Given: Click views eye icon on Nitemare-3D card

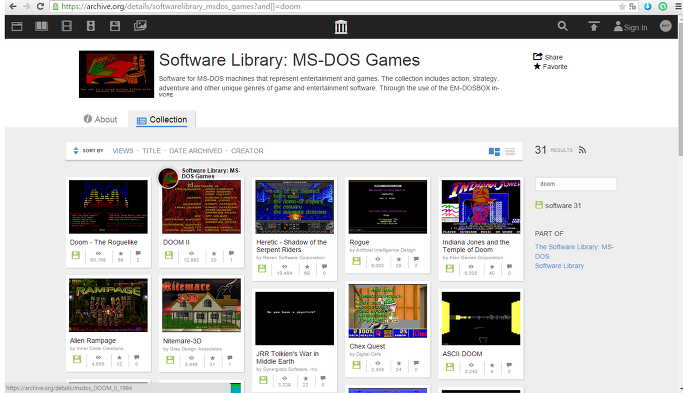Looking at the screenshot, I should tap(191, 358).
